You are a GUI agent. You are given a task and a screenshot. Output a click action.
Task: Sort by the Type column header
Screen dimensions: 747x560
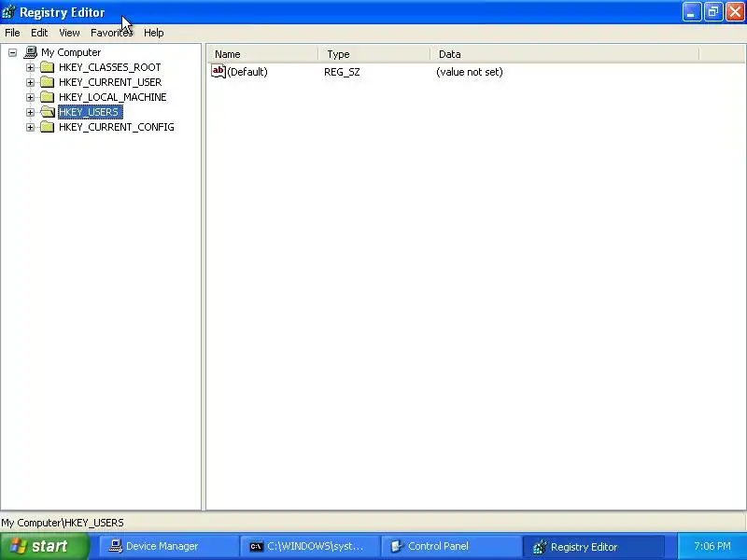pyautogui.click(x=374, y=54)
